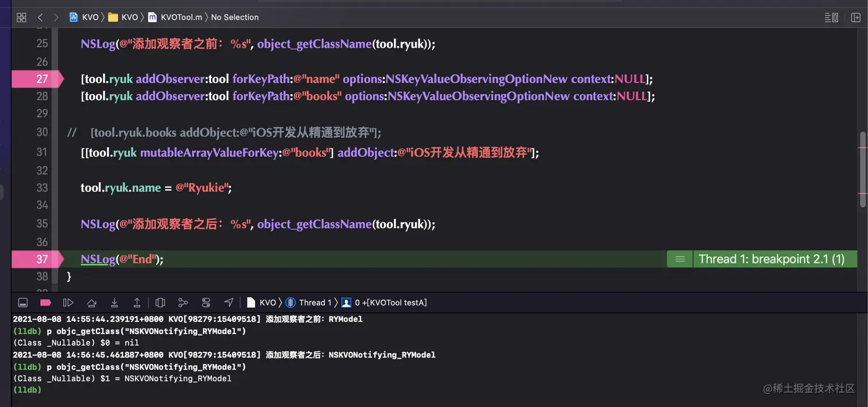Open the KVO folder jump bar segment
The width and height of the screenshot is (868, 407).
123,17
